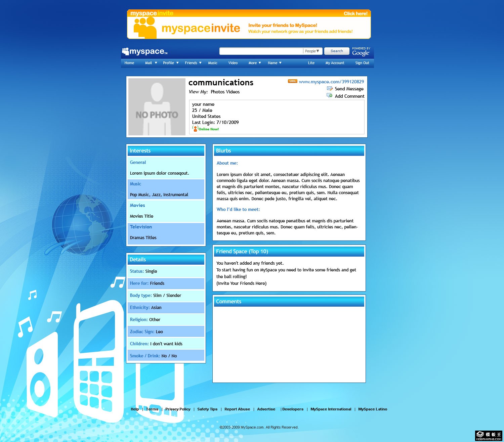Click the General interests heading
The width and height of the screenshot is (504, 442).
pos(138,162)
